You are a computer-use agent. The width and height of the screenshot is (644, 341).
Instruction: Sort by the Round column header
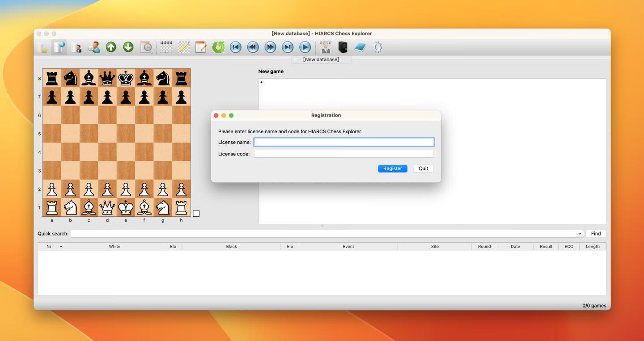pyautogui.click(x=484, y=247)
